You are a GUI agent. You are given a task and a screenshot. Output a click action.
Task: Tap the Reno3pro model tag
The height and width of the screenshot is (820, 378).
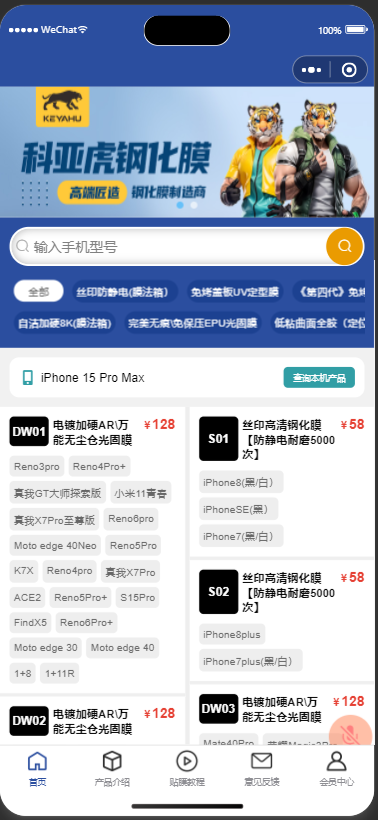(x=37, y=466)
